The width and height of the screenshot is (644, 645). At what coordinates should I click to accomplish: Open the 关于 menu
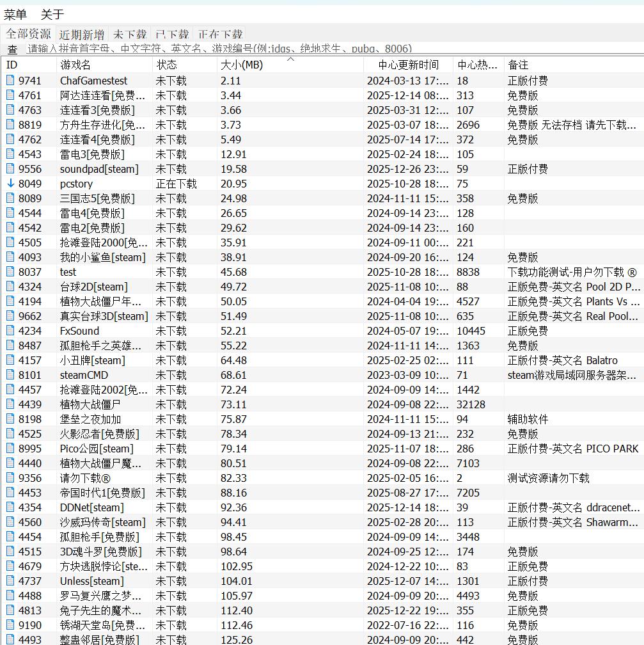[52, 15]
